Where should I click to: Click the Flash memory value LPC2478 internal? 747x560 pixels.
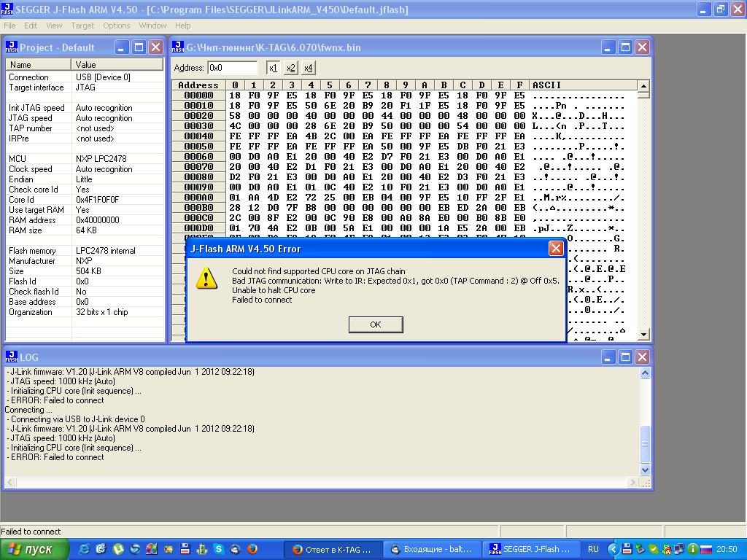[106, 251]
